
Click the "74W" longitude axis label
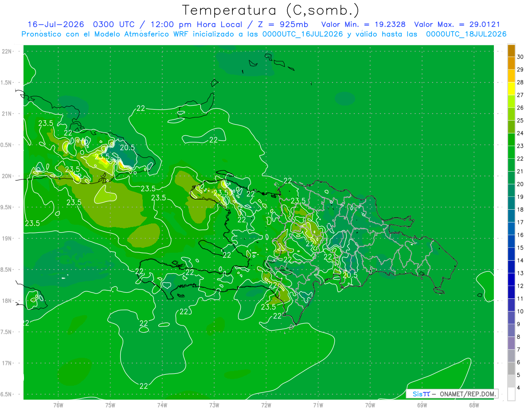(x=162, y=405)
